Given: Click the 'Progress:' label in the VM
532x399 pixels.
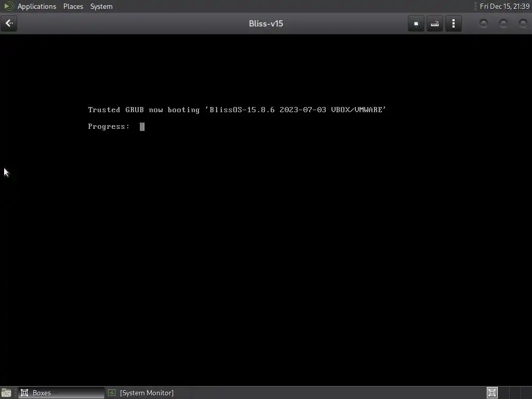Looking at the screenshot, I should coord(109,127).
